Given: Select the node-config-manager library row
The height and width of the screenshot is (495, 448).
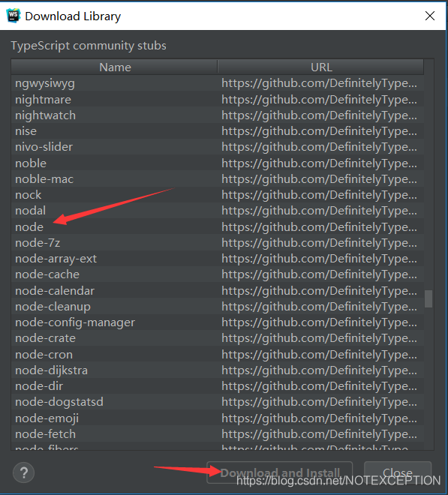Looking at the screenshot, I should (218, 322).
